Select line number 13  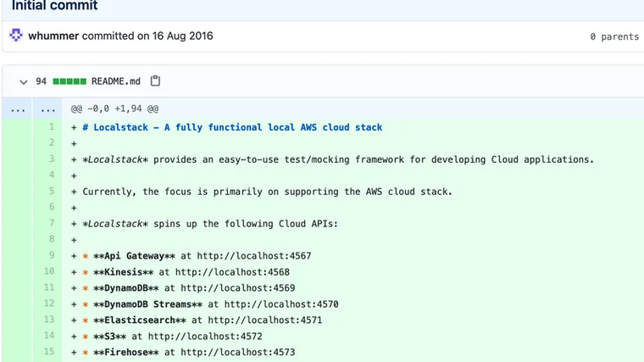coord(49,319)
